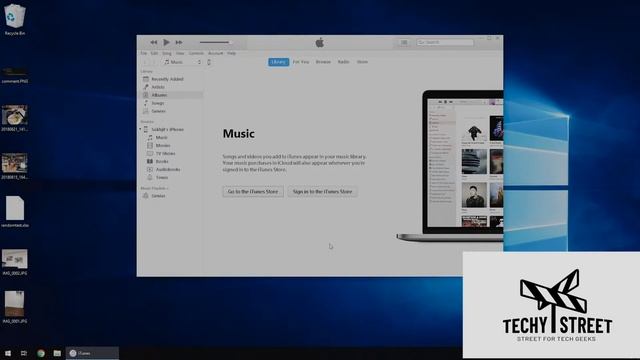Expand the Music Playlists section header

154,188
